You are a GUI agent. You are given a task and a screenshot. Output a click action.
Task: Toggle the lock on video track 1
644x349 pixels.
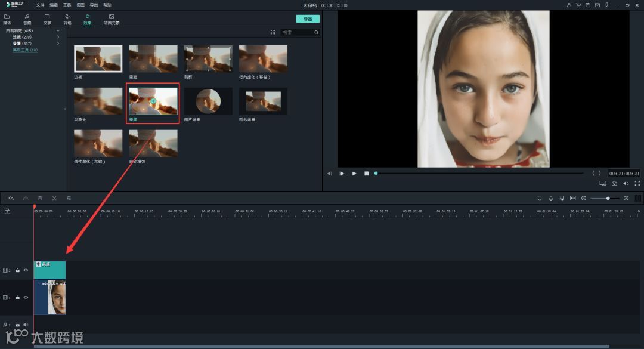[18, 297]
